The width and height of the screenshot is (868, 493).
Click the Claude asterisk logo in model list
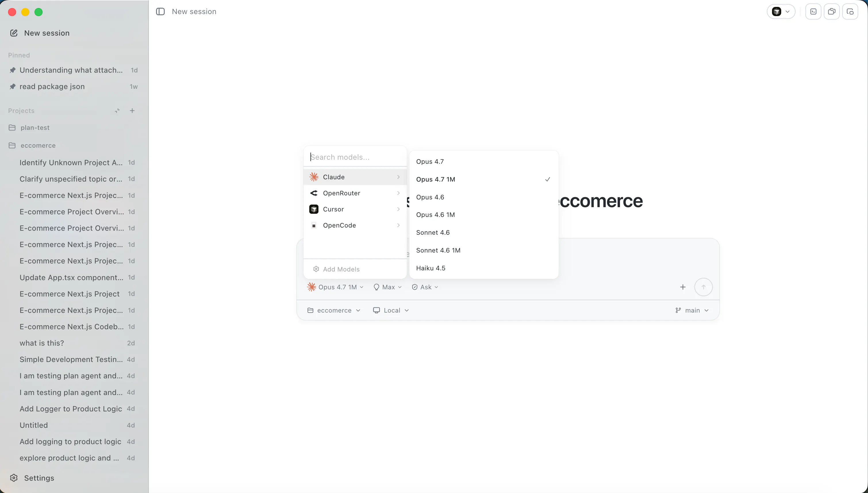[314, 177]
